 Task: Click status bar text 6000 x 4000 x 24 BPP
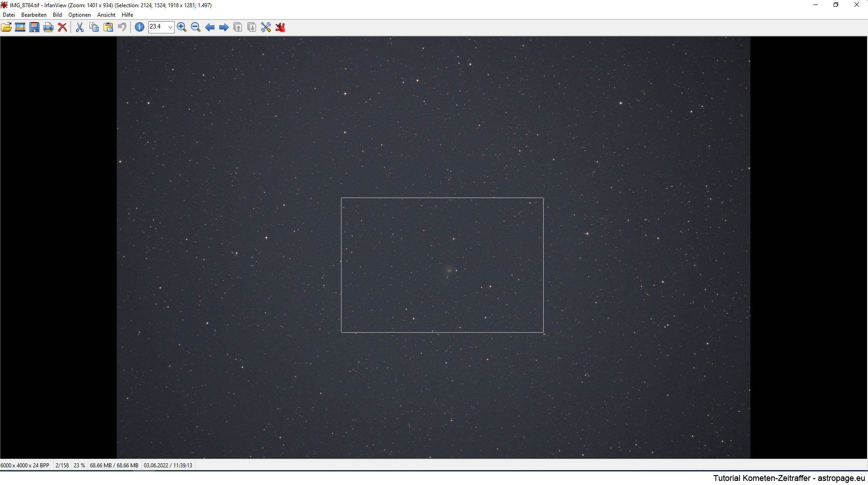pos(25,465)
